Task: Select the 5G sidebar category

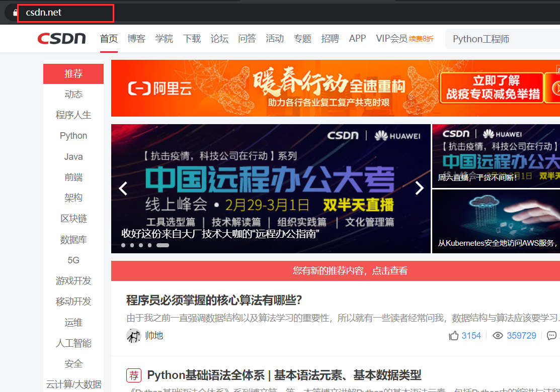Action: pos(73,260)
